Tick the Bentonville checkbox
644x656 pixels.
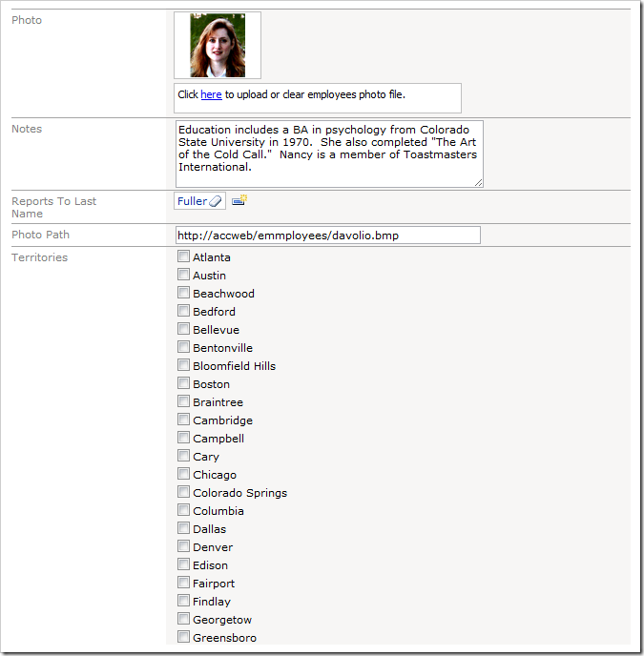(183, 347)
